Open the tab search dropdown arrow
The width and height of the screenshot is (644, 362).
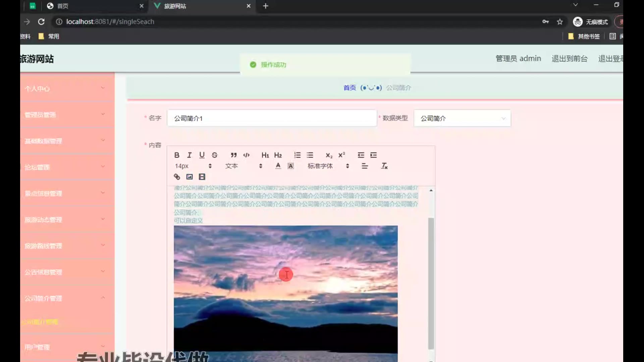576,5
